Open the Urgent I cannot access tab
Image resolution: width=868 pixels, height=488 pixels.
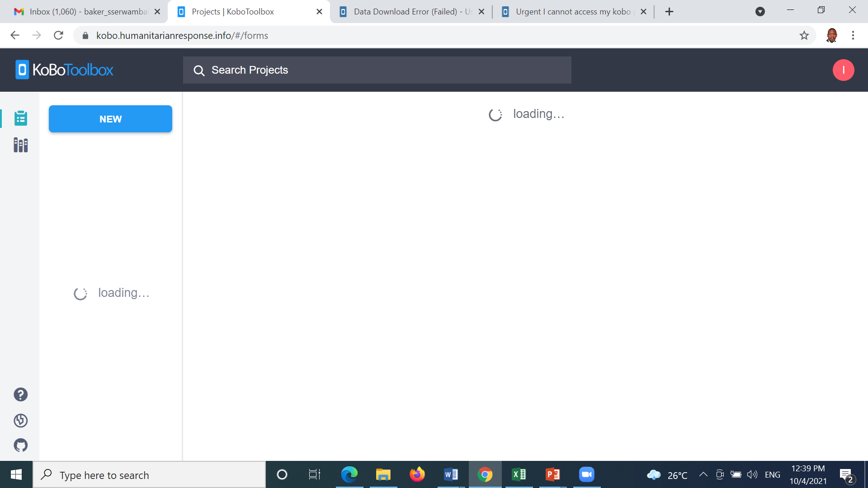click(x=570, y=12)
